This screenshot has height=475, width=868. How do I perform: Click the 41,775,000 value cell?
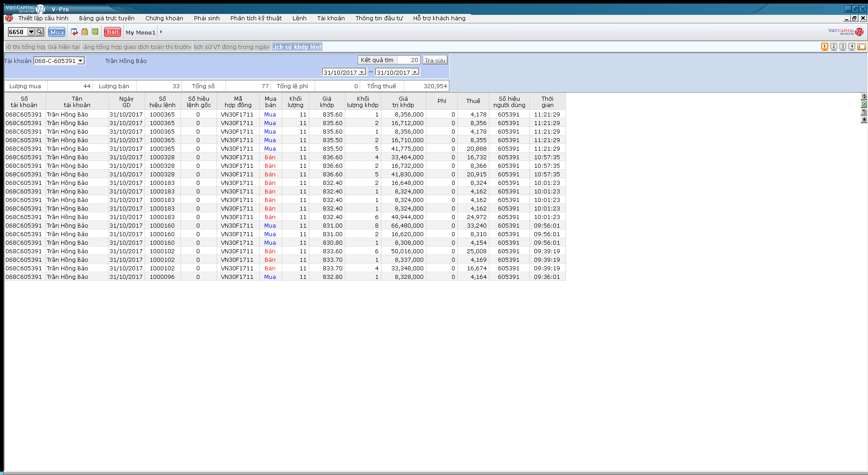403,148
